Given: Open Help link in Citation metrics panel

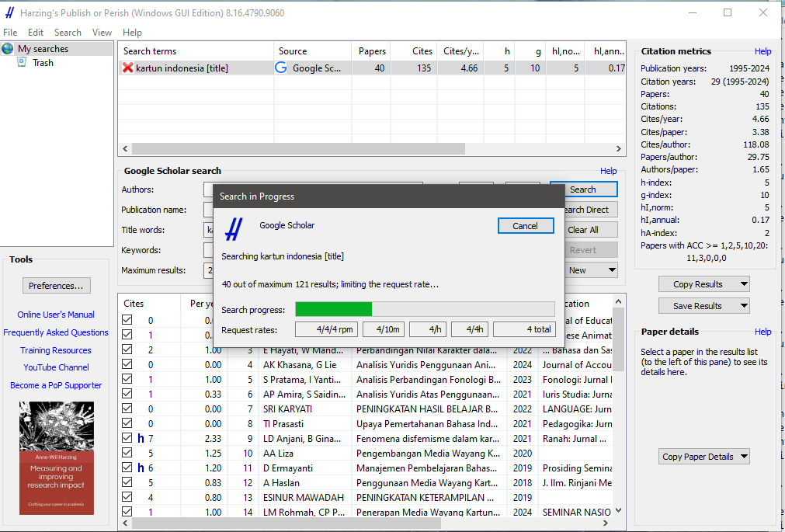Looking at the screenshot, I should 763,51.
